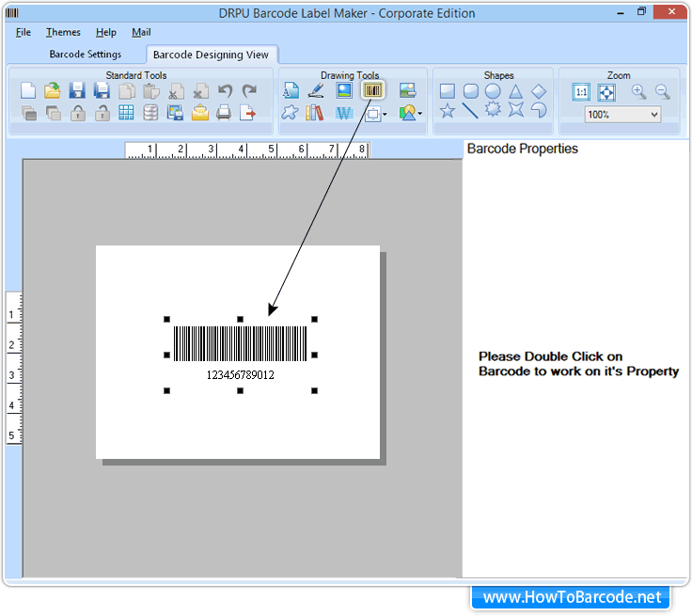This screenshot has height=616, width=692.
Task: Minimize the DRPU Barcode Label Maker window
Action: [x=621, y=12]
